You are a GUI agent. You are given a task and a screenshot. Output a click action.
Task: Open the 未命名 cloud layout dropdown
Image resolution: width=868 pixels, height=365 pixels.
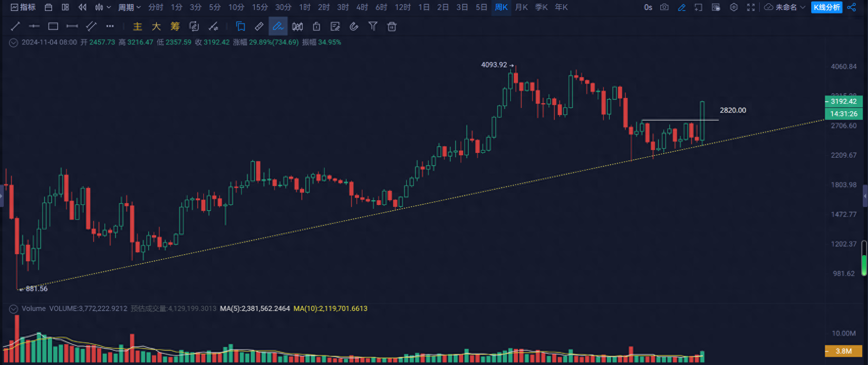(785, 7)
